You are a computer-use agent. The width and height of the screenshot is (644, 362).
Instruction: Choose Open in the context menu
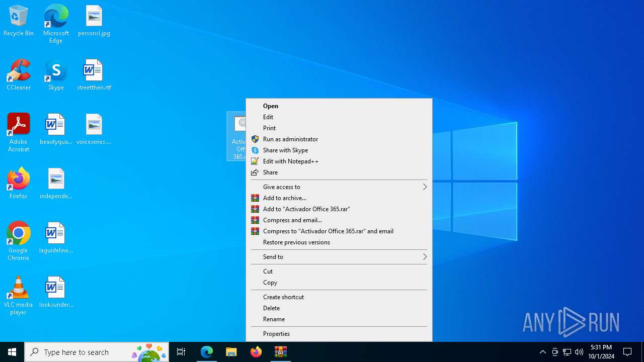(x=339, y=106)
